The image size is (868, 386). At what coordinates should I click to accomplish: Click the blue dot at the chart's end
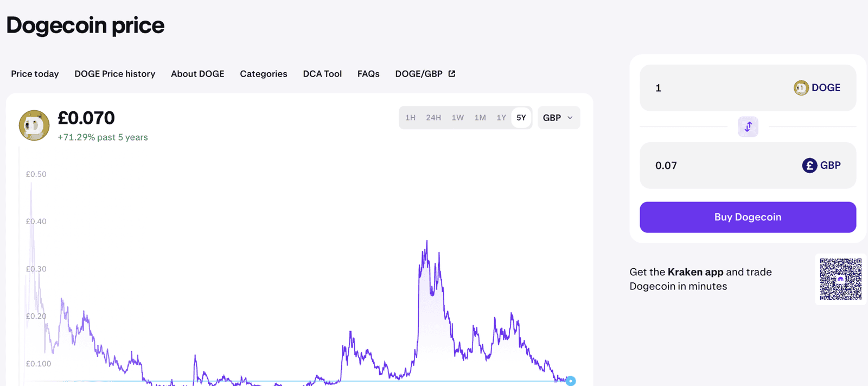click(570, 382)
